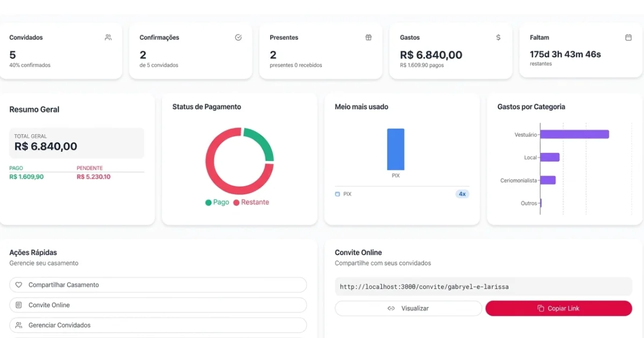Click the guests icon in Convidados card
This screenshot has width=644, height=338.
[x=108, y=38]
